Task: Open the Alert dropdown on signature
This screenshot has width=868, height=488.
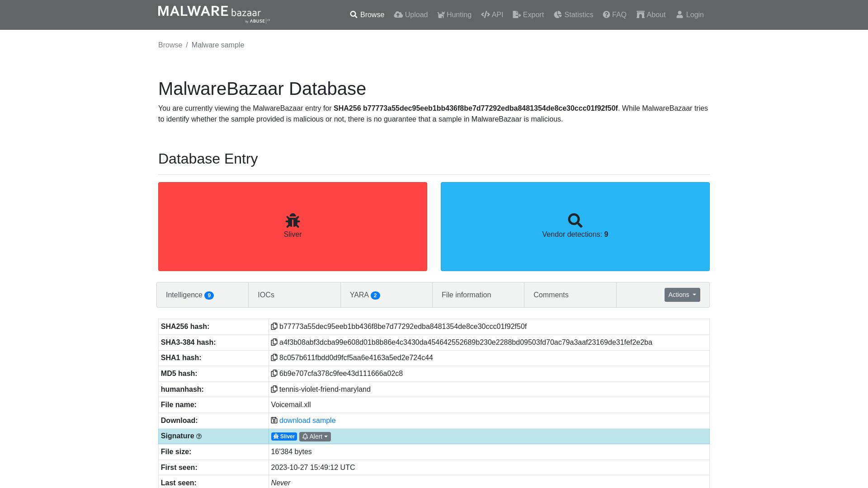Action: (x=315, y=436)
